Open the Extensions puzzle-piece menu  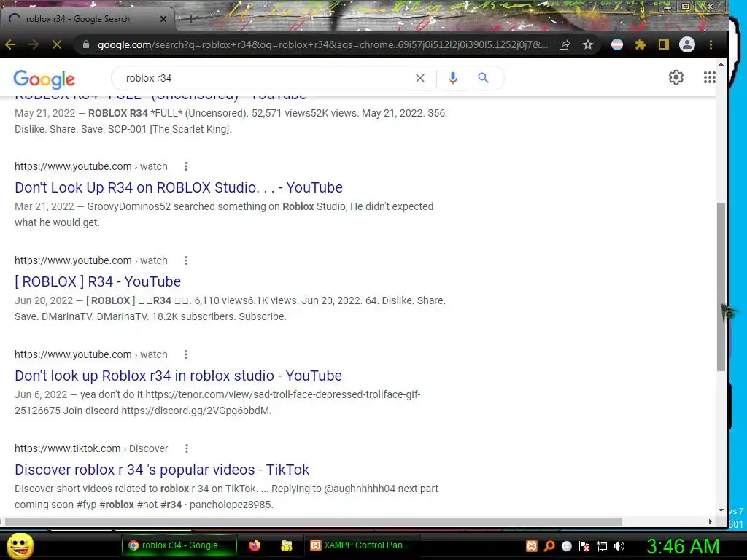pyautogui.click(x=640, y=44)
